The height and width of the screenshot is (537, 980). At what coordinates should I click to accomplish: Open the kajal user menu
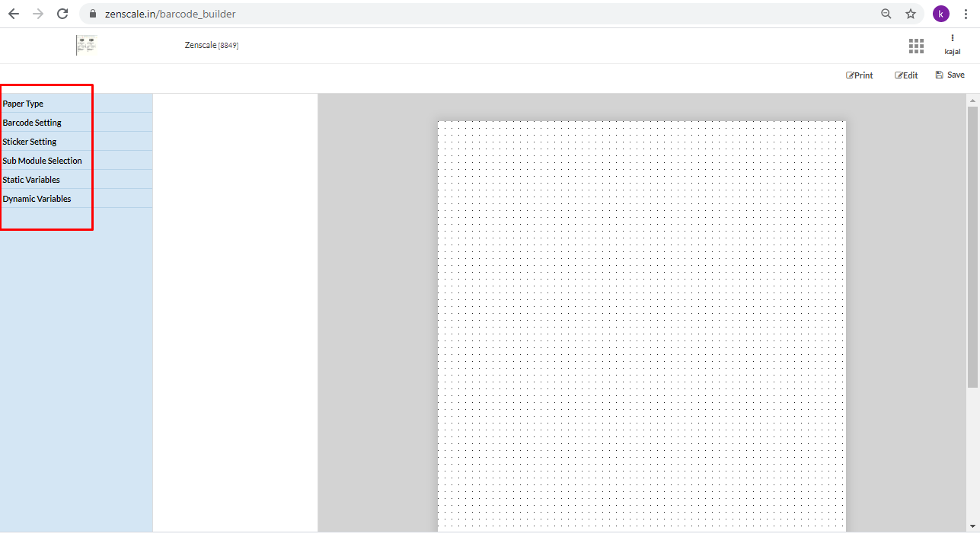click(952, 45)
